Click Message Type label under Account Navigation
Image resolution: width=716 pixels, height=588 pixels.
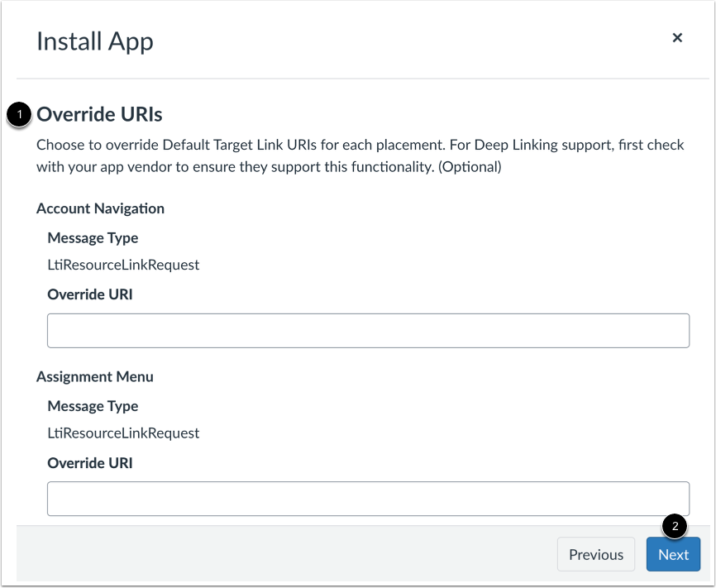click(93, 238)
